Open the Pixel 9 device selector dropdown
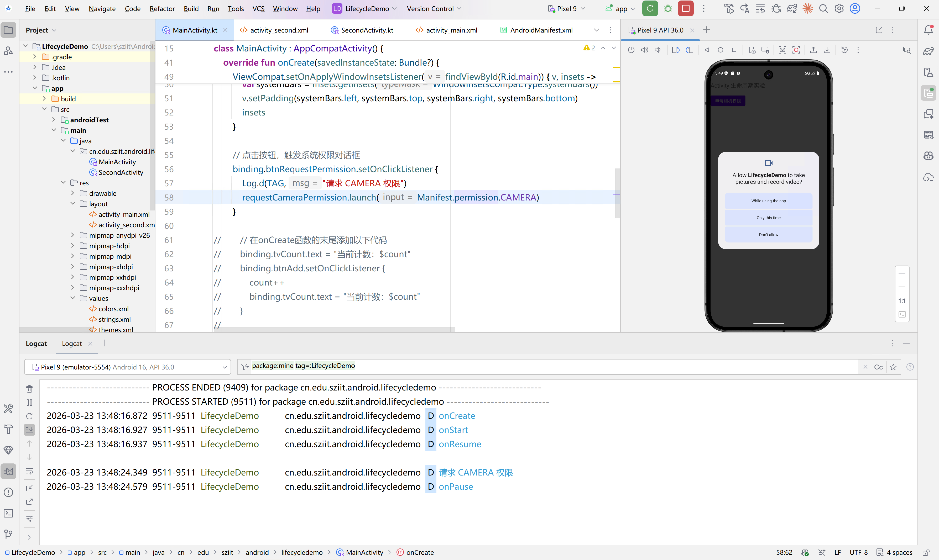 (566, 8)
